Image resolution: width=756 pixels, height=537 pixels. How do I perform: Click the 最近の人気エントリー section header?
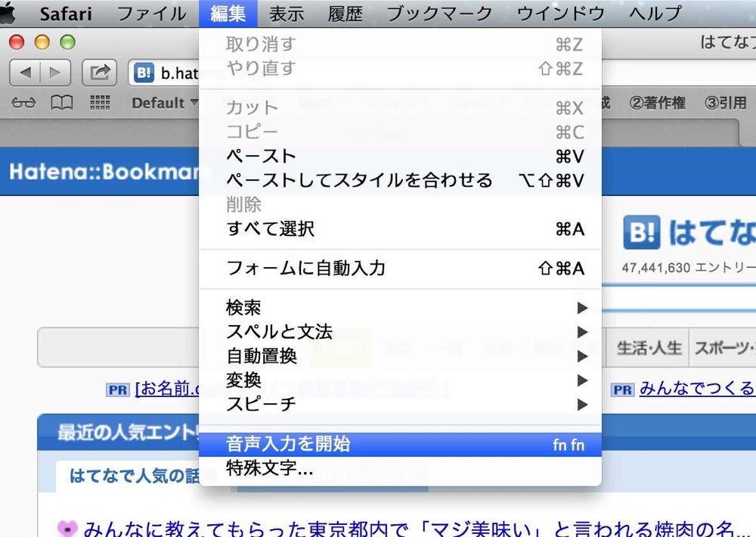(x=129, y=433)
